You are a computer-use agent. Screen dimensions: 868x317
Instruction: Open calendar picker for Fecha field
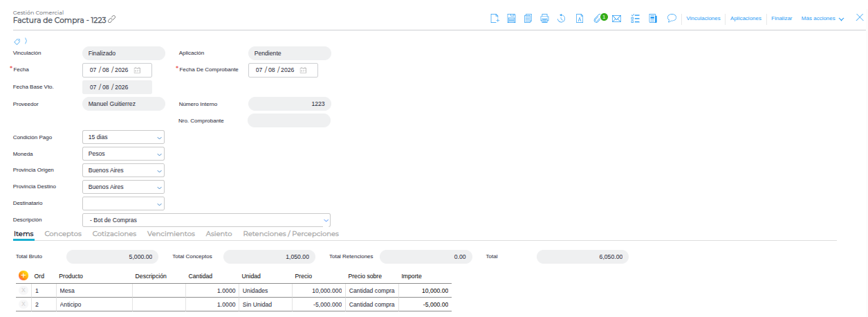pyautogui.click(x=138, y=70)
